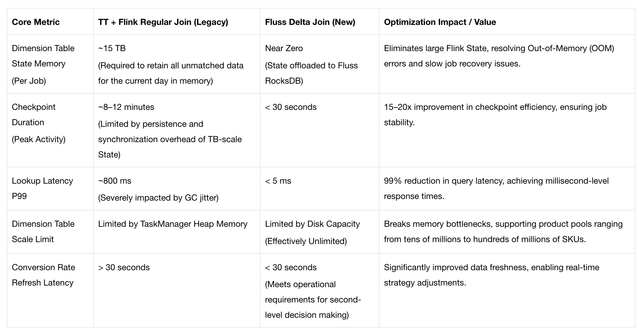Click the "Near Zero" cell text
644x336 pixels.
click(x=284, y=48)
